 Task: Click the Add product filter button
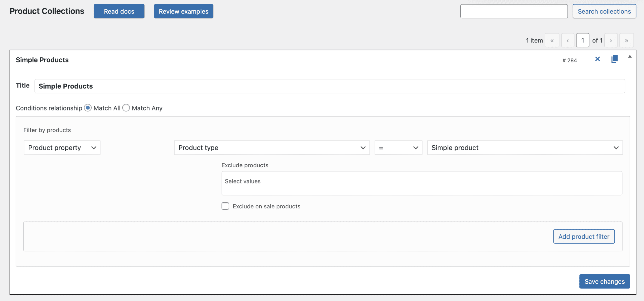584,236
